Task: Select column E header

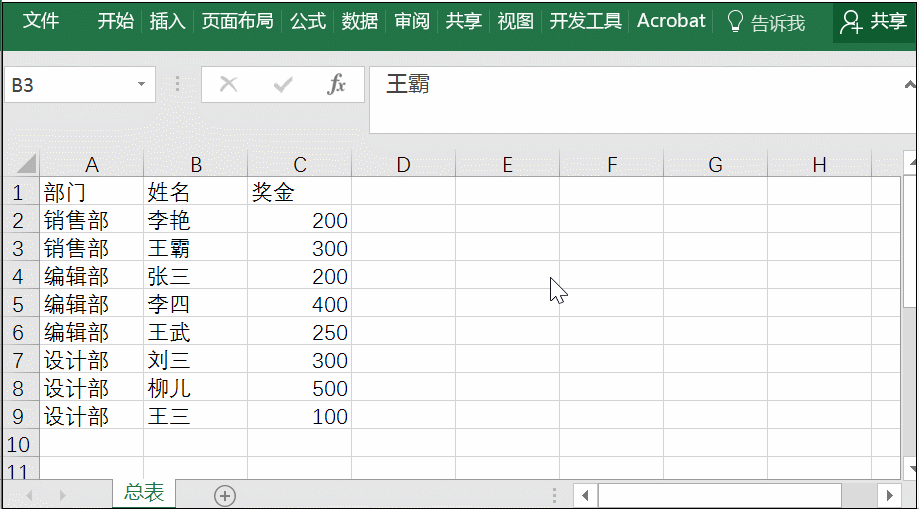Action: [x=508, y=165]
